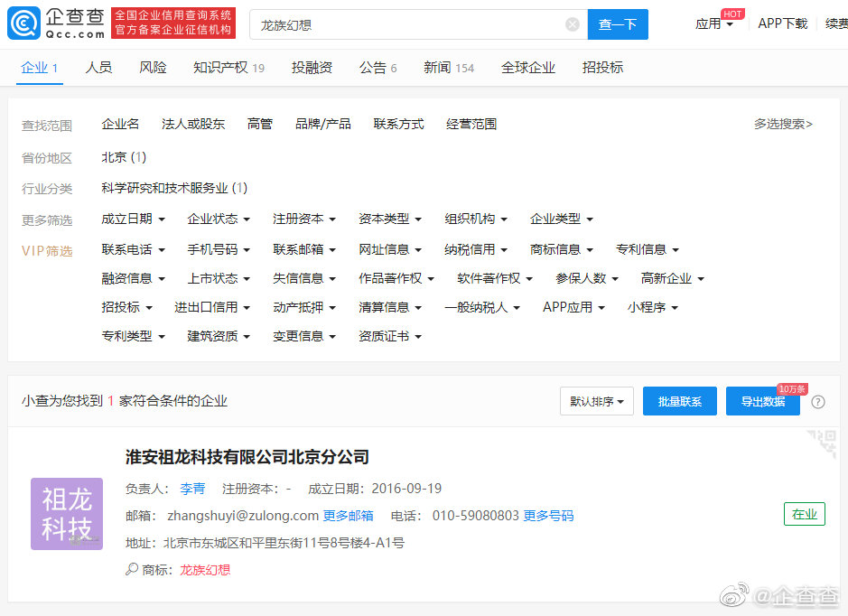This screenshot has height=616, width=848.
Task: Select search scope 经营范围
Action: 471,124
